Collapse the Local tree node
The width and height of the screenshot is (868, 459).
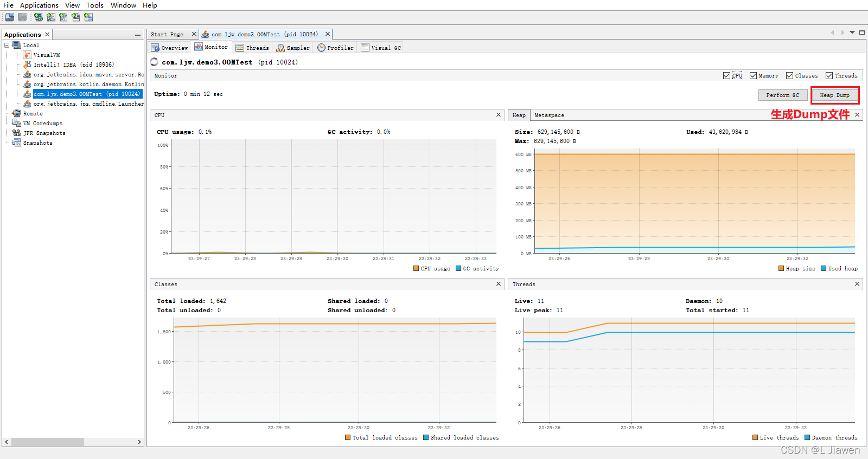tap(7, 45)
